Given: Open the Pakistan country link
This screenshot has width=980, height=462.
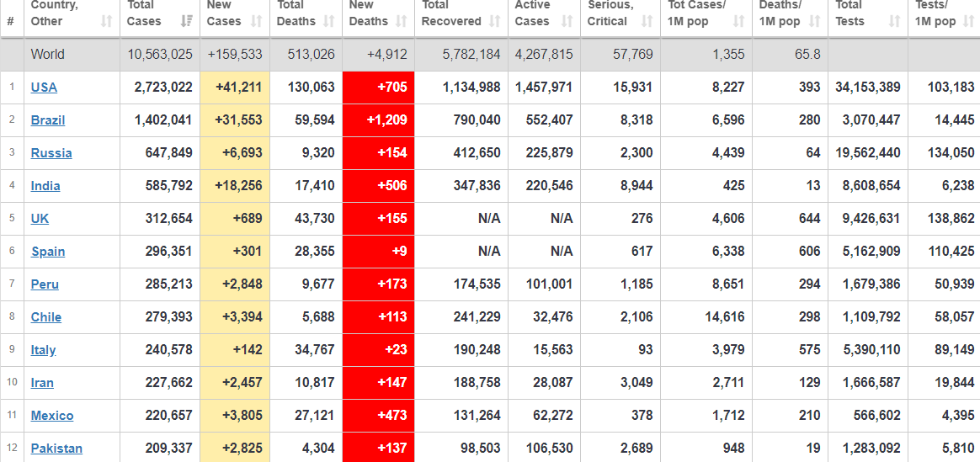Looking at the screenshot, I should pos(56,449).
